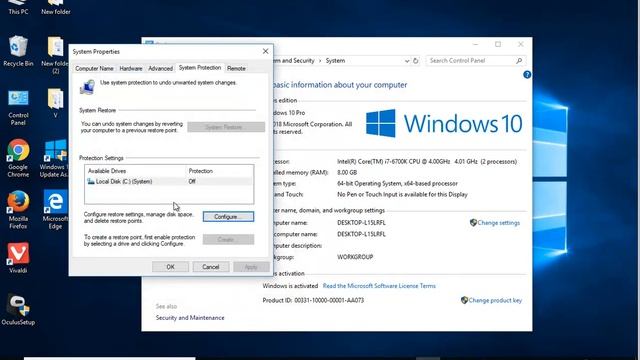Switch to the Computer Name tab
640x360 pixels.
pos(94,69)
